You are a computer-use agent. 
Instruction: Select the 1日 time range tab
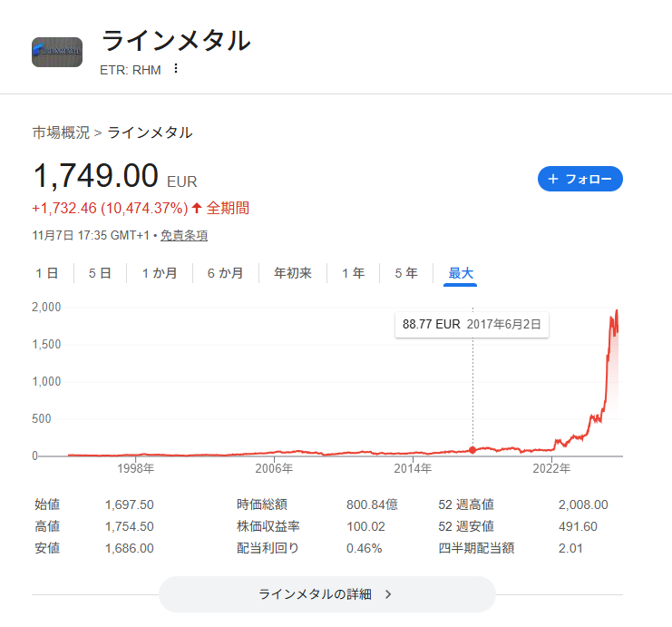coord(47,273)
